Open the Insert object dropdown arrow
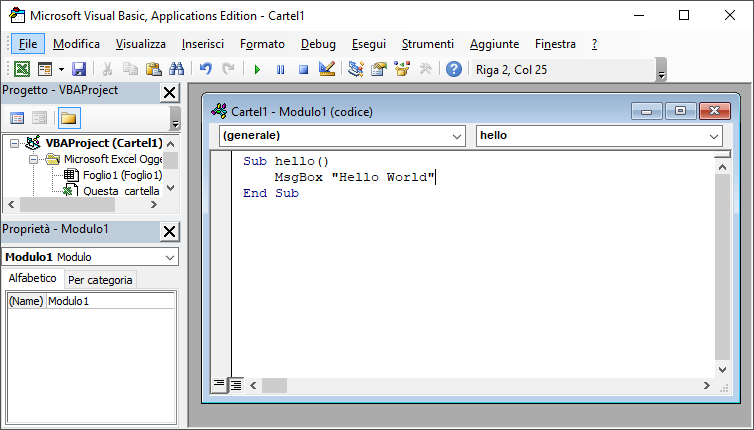 tap(61, 69)
